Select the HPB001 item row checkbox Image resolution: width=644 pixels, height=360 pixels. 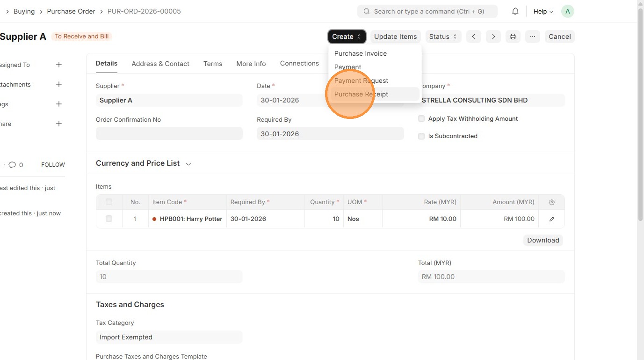[x=109, y=219]
